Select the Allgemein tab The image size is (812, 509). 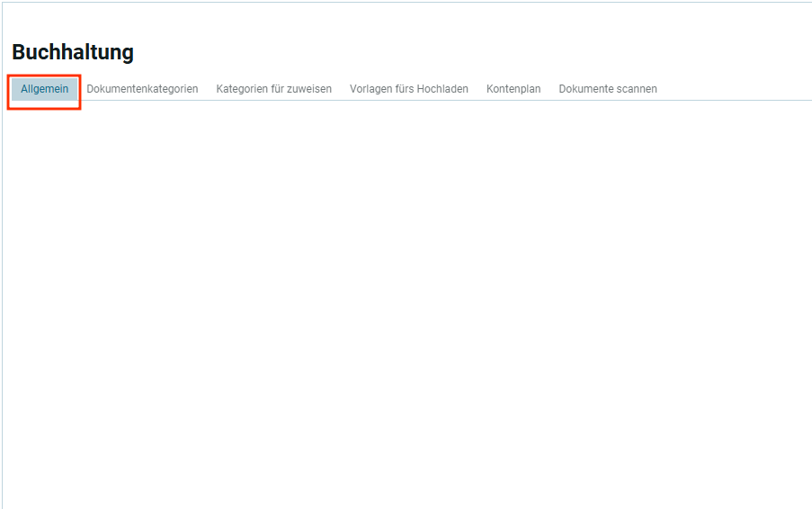click(x=44, y=89)
